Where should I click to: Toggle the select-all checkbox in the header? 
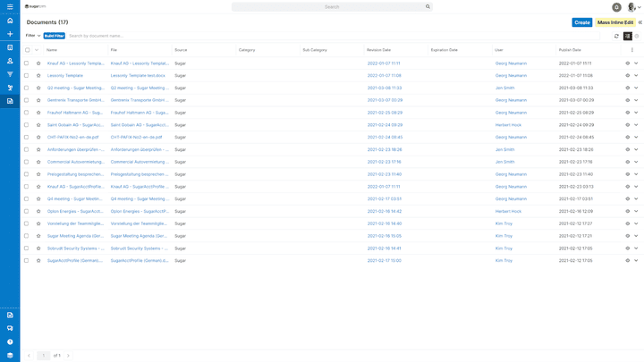click(28, 50)
